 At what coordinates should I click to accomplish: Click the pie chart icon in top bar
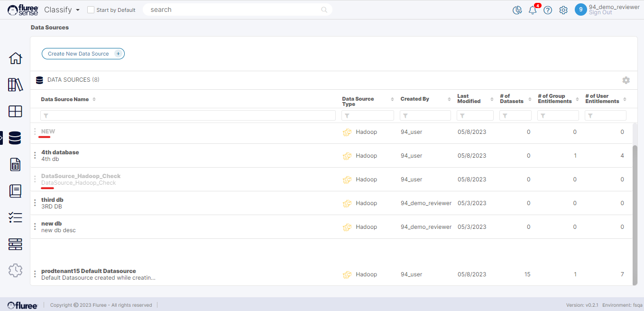pos(517,10)
